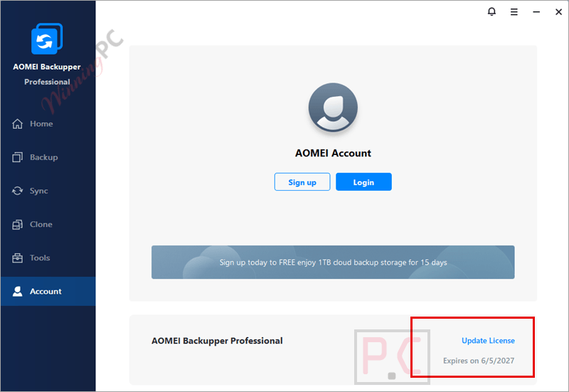Close the AOMEI Backupper window

tap(558, 12)
